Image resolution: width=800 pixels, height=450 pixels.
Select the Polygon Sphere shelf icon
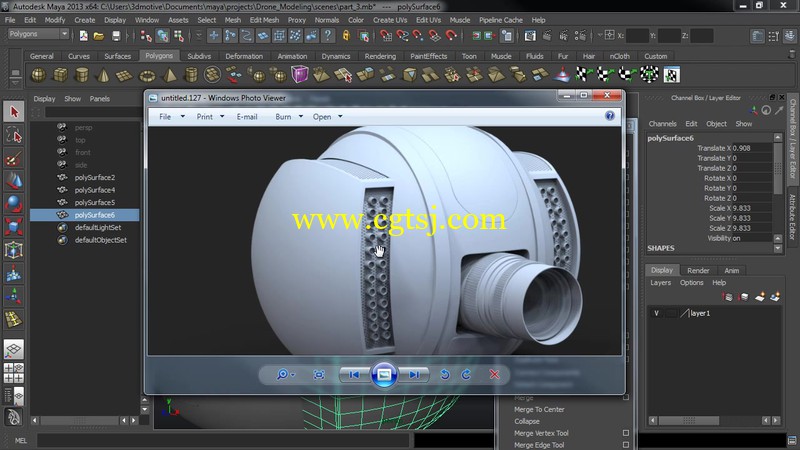tap(38, 76)
